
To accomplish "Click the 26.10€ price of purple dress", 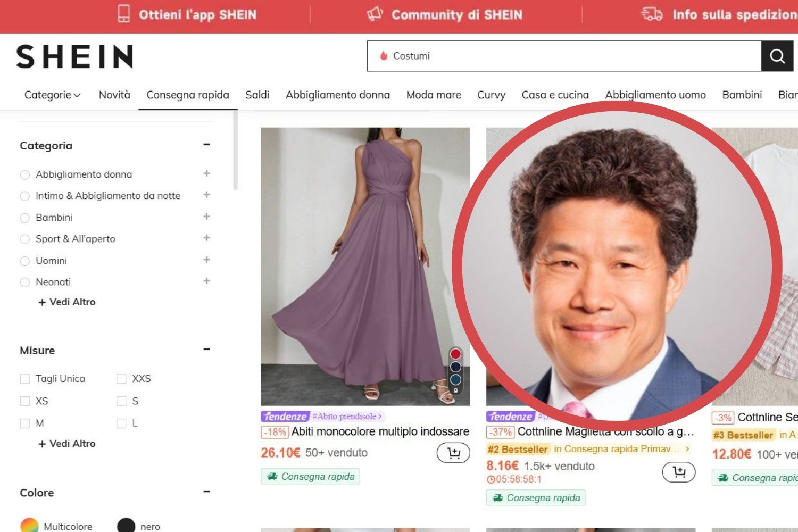I will 280,453.
